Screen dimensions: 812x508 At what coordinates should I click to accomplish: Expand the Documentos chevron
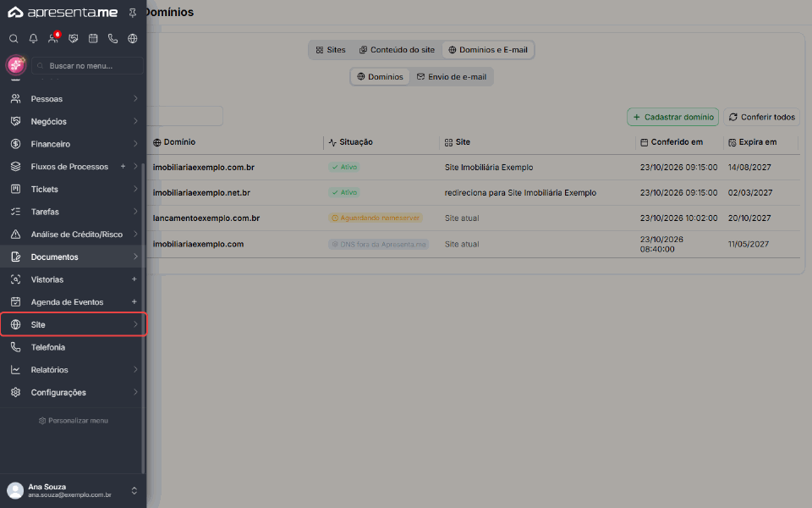135,257
